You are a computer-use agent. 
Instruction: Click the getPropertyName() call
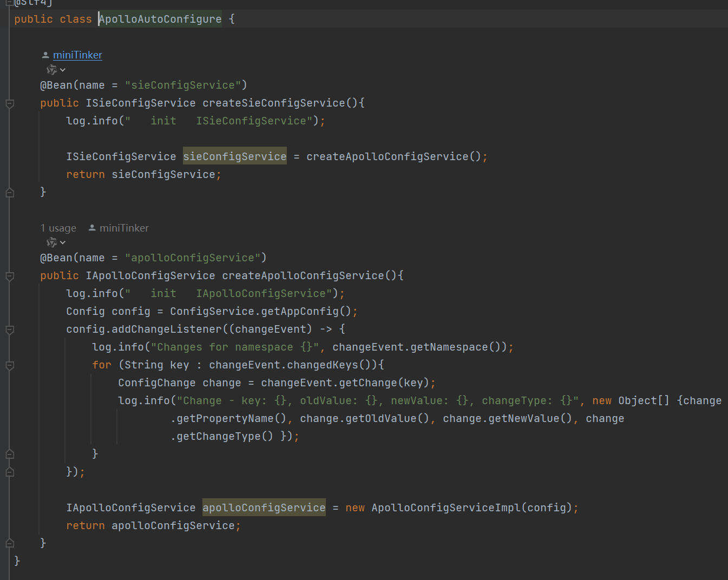point(232,418)
